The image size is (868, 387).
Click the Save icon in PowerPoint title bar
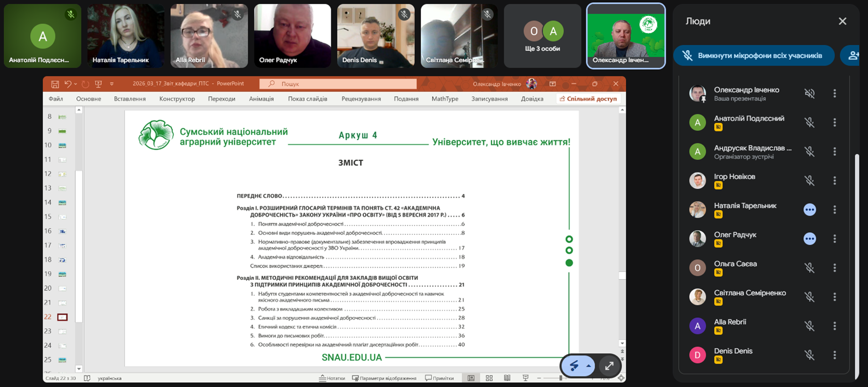pos(55,84)
